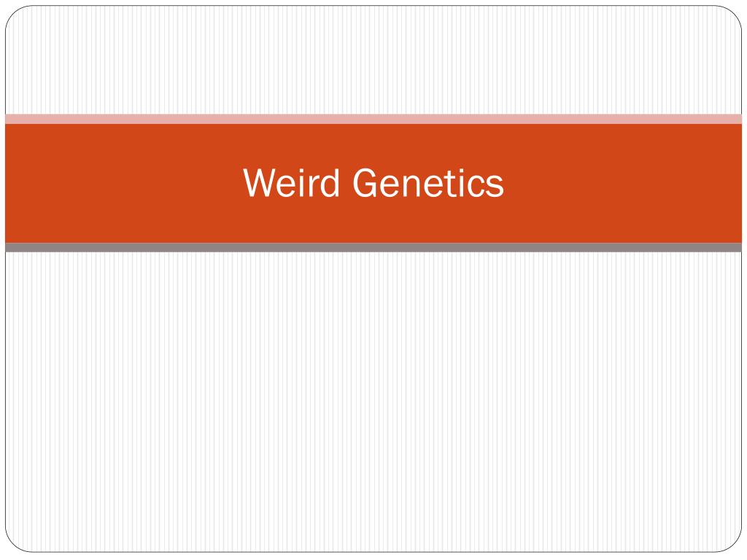Image resolution: width=747 pixels, height=560 pixels.
Task: Click the pinstriped area above the pink stripe
Action: pos(373,60)
